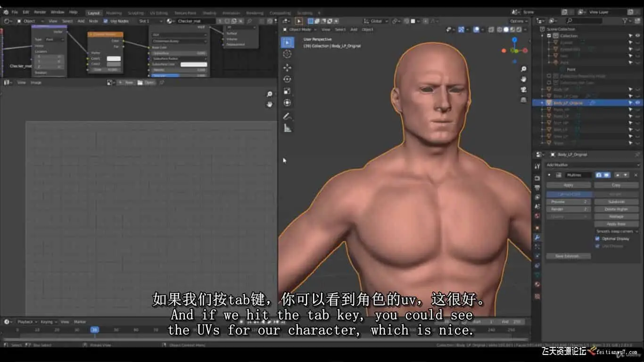The height and width of the screenshot is (362, 644).
Task: Open the Add Modifier dropdown
Action: click(x=593, y=165)
